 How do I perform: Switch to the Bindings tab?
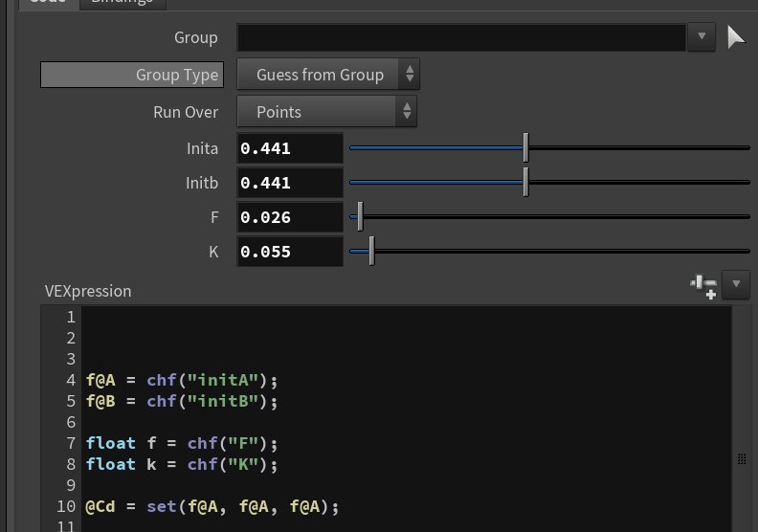pos(123,3)
